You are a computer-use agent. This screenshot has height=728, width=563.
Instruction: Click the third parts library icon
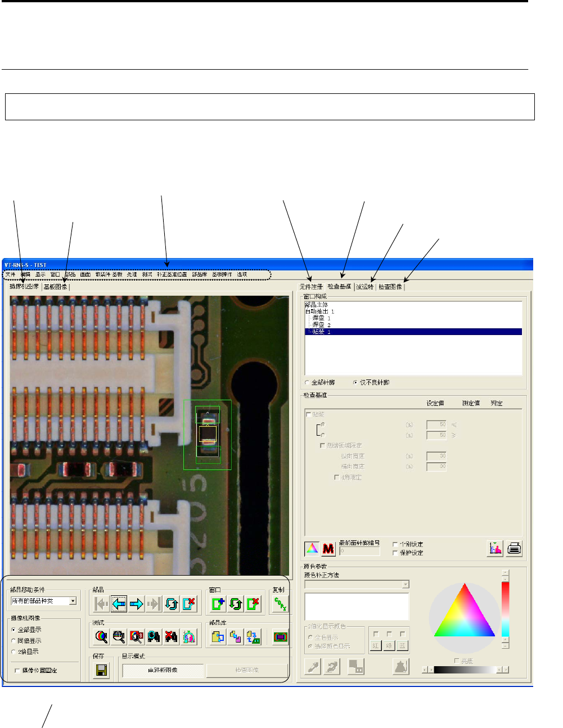(254, 636)
